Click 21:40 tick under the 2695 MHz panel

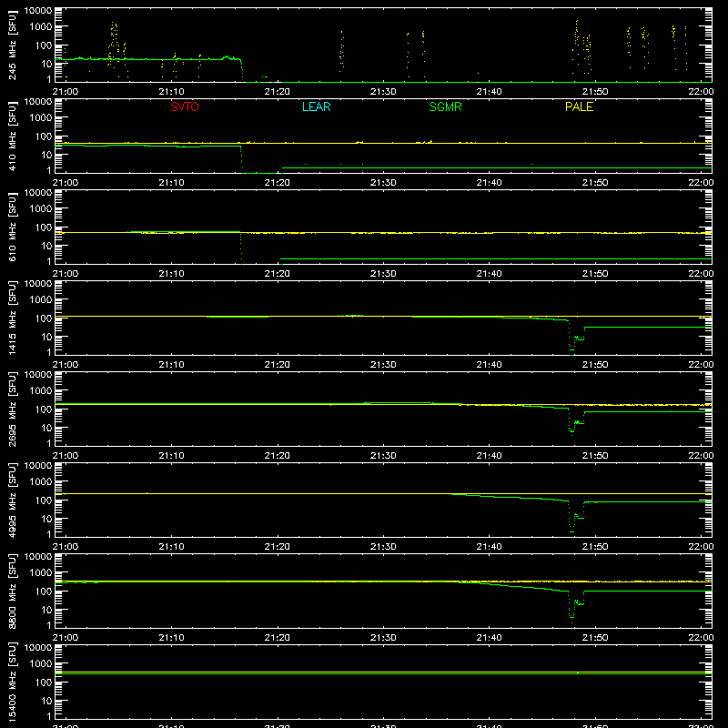pyautogui.click(x=489, y=456)
